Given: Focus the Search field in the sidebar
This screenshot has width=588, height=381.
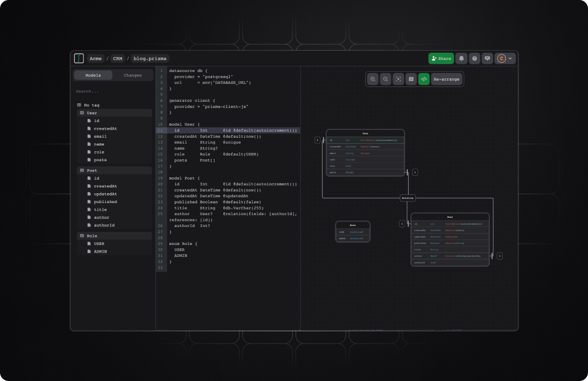Looking at the screenshot, I should [x=113, y=91].
